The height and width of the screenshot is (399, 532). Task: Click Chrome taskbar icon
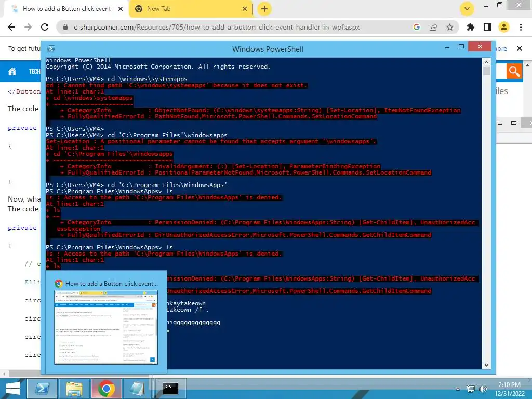click(x=106, y=389)
